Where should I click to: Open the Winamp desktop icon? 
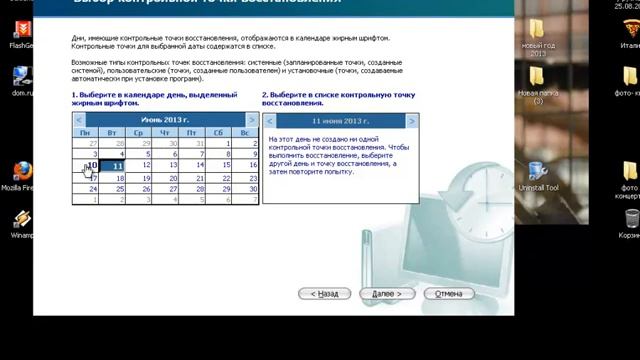[x=22, y=224]
